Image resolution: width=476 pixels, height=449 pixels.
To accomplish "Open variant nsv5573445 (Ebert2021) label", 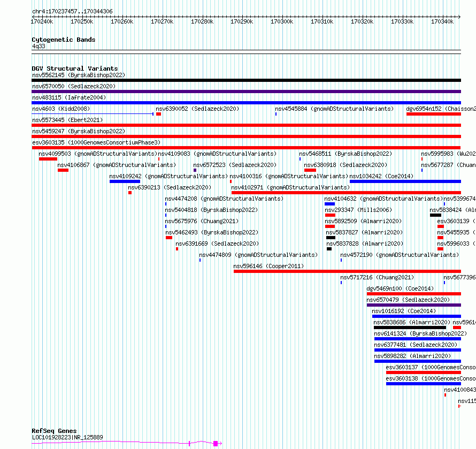I will coord(67,120).
